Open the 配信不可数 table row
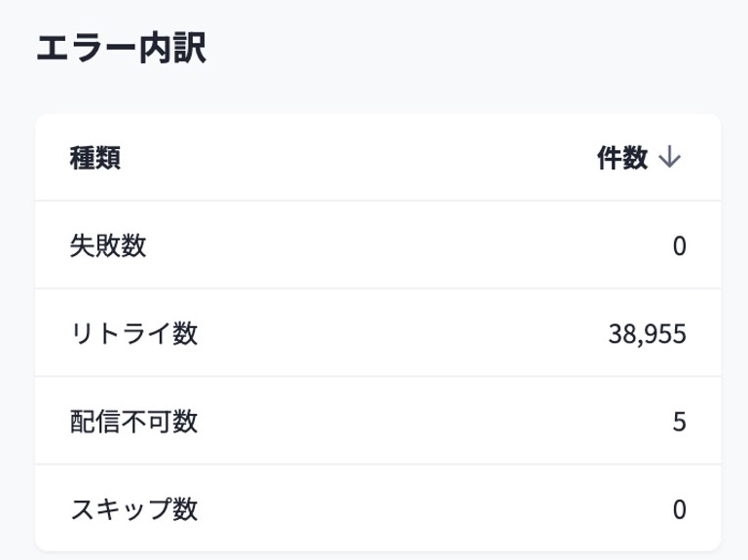 [x=378, y=422]
